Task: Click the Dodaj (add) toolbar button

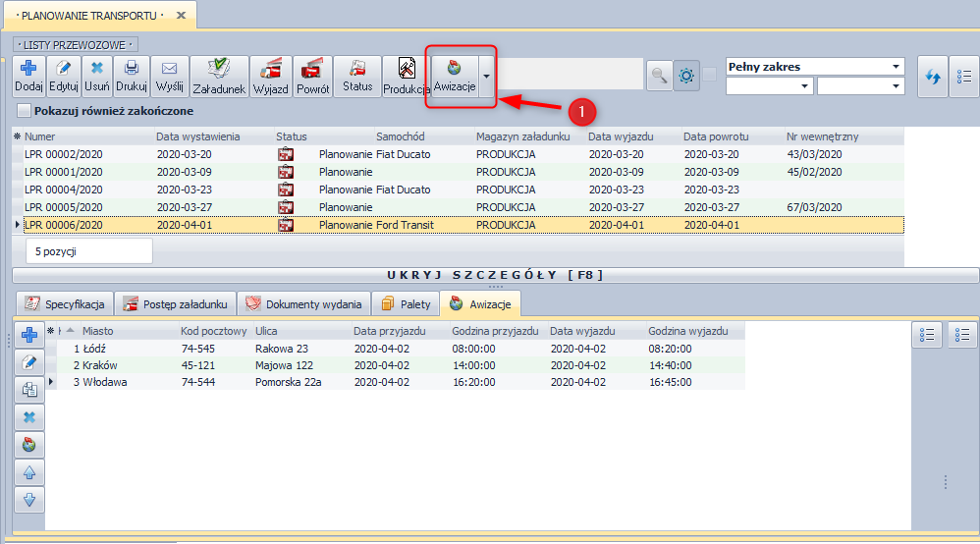Action: (29, 76)
